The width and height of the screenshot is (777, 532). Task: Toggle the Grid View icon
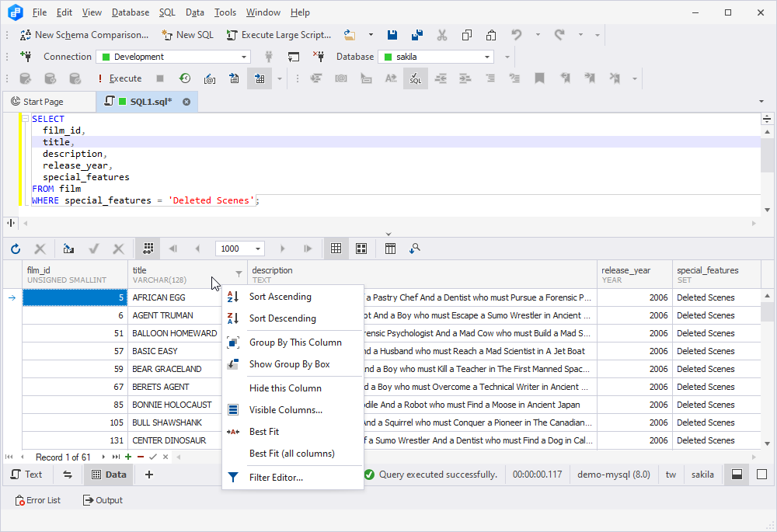coord(336,249)
